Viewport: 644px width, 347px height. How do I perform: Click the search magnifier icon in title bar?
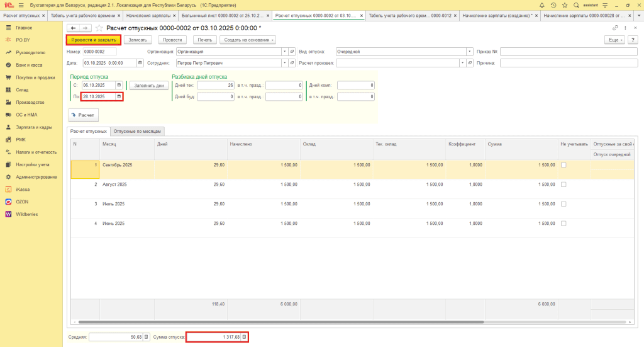(x=576, y=5)
